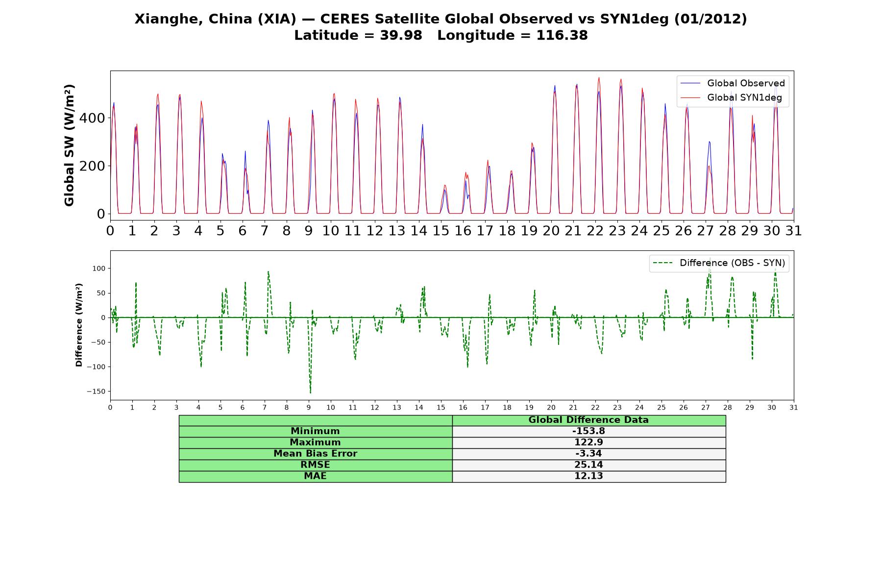Screen dimensions: 882x588
Task: Click the Global Difference Data table header
Action: point(588,420)
